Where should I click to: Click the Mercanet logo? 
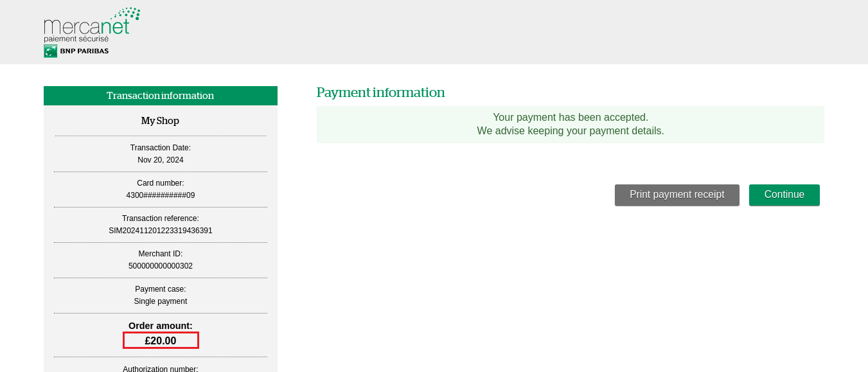[x=87, y=24]
